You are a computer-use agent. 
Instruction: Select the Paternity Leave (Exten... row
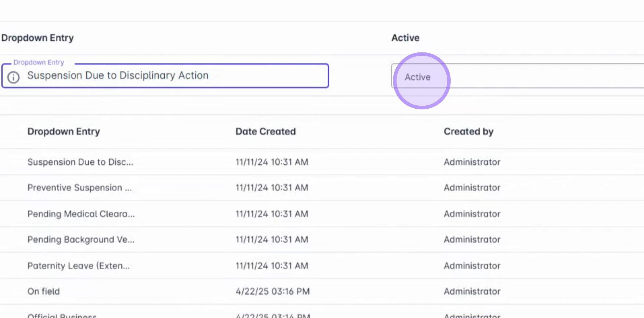(79, 266)
